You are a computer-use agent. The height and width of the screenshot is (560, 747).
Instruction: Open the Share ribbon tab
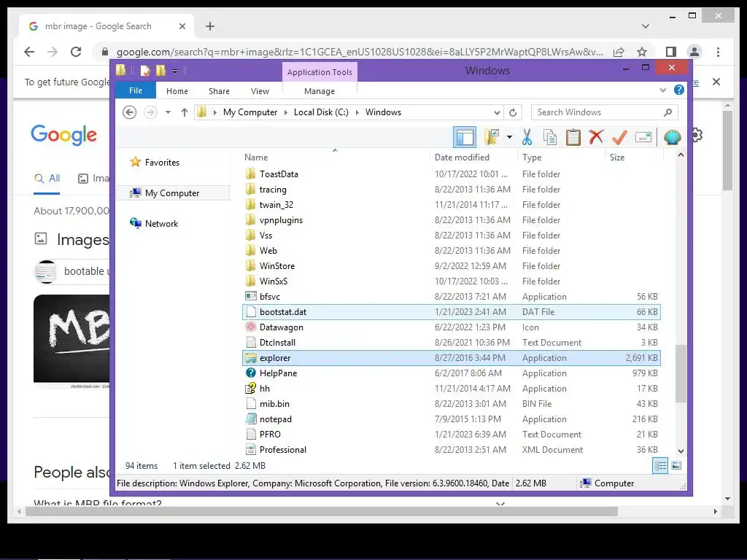(219, 91)
